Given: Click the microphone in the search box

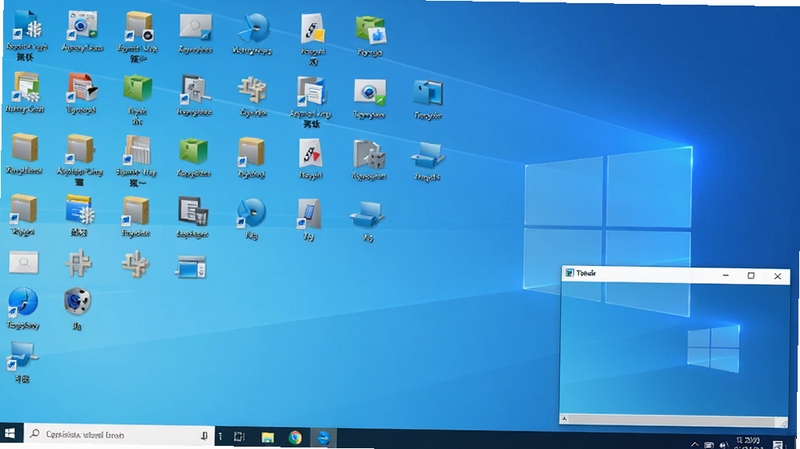Looking at the screenshot, I should pyautogui.click(x=204, y=435).
